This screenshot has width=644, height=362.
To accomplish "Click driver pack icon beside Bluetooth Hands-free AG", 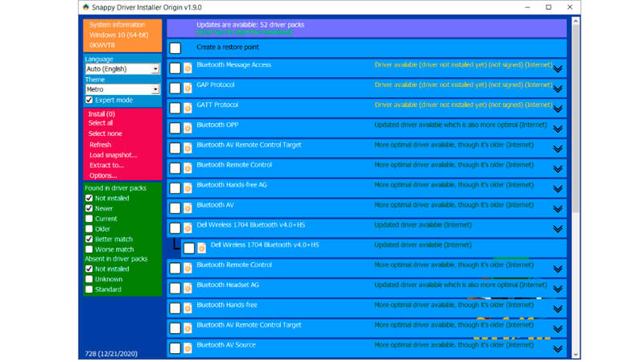I will tap(188, 188).
